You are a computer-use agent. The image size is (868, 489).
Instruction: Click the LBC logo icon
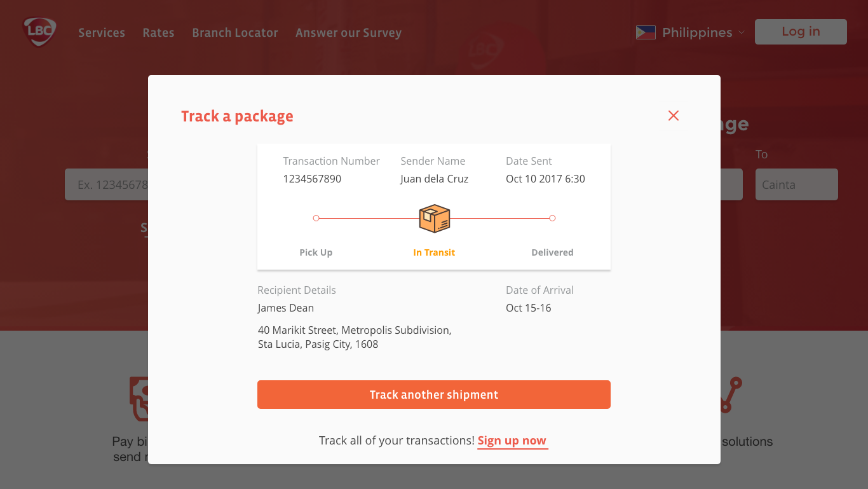pyautogui.click(x=39, y=32)
